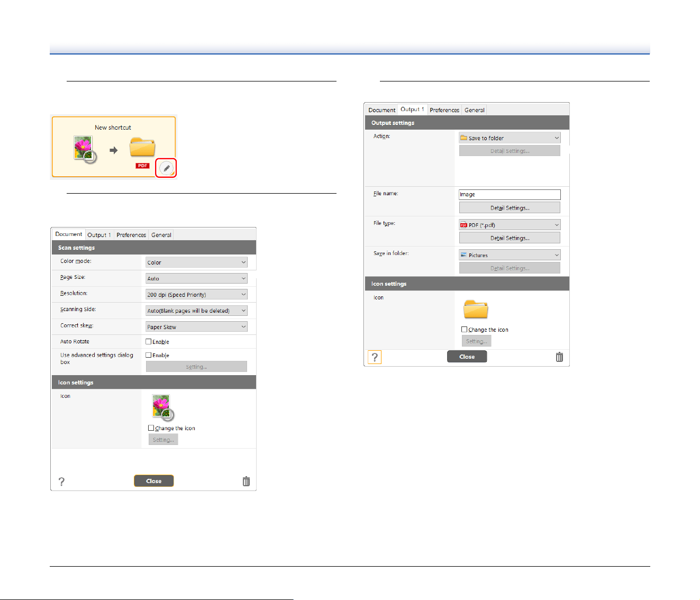Click the trash delete icon in Output dialog
Image resolution: width=700 pixels, height=600 pixels.
pos(559,357)
